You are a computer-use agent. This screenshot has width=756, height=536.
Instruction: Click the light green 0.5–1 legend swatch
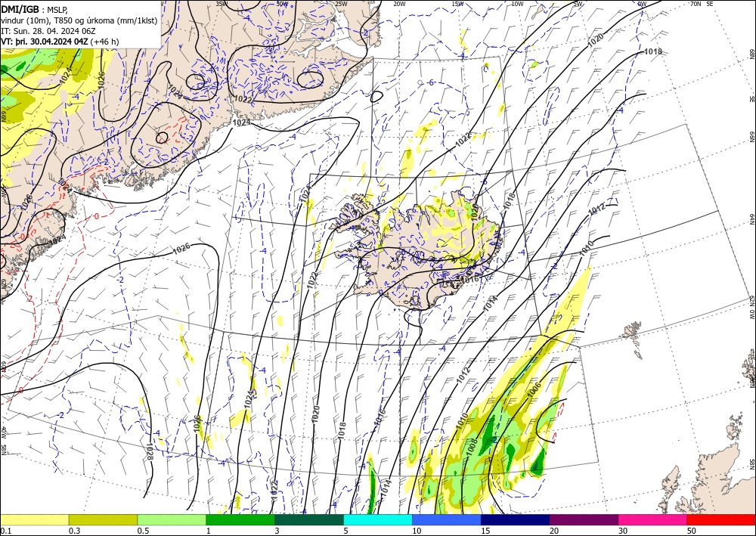(172, 520)
